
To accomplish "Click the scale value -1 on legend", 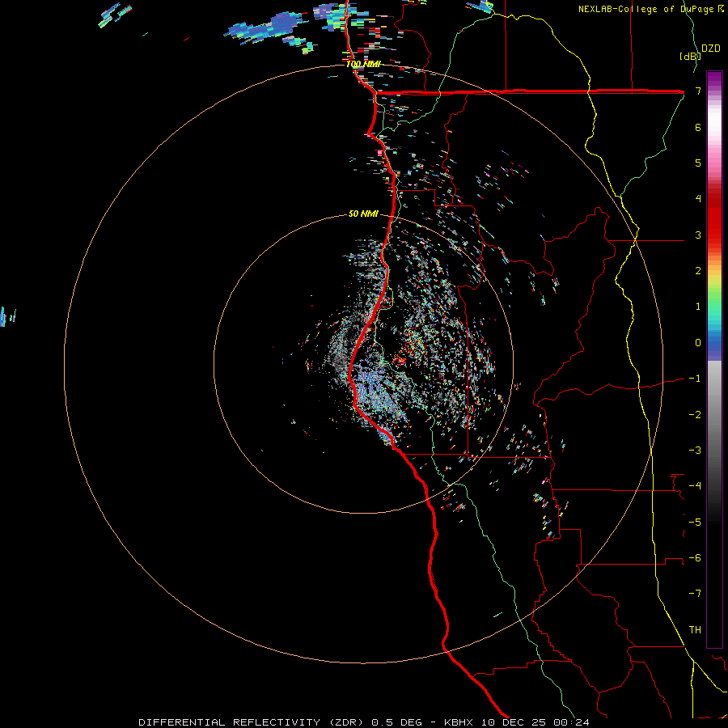I will tap(695, 379).
